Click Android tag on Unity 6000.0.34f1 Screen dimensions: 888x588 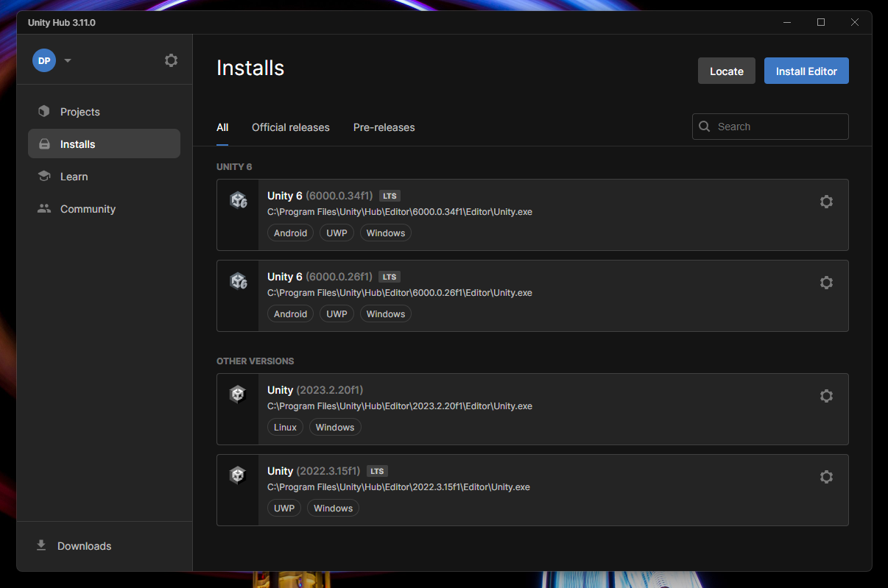[291, 233]
